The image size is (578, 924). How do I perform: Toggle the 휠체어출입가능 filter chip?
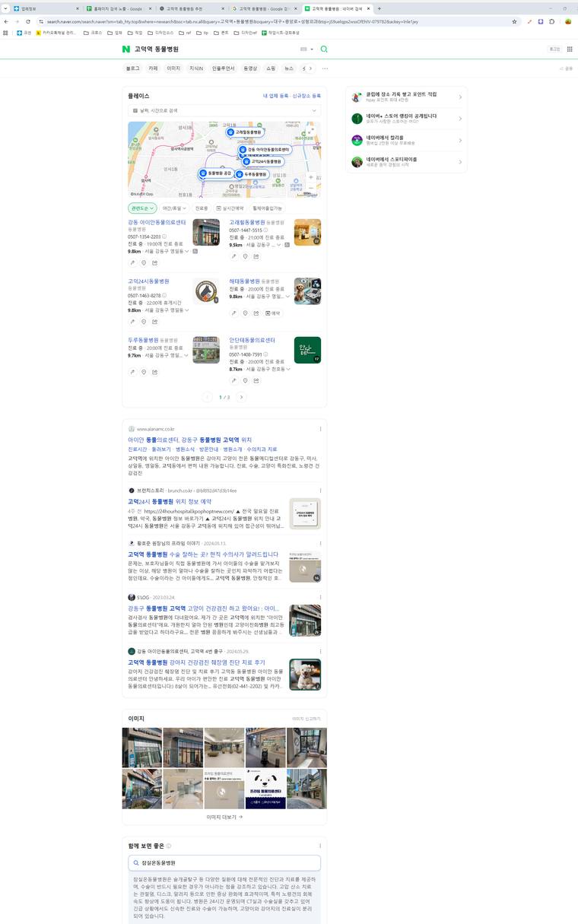pyautogui.click(x=267, y=208)
